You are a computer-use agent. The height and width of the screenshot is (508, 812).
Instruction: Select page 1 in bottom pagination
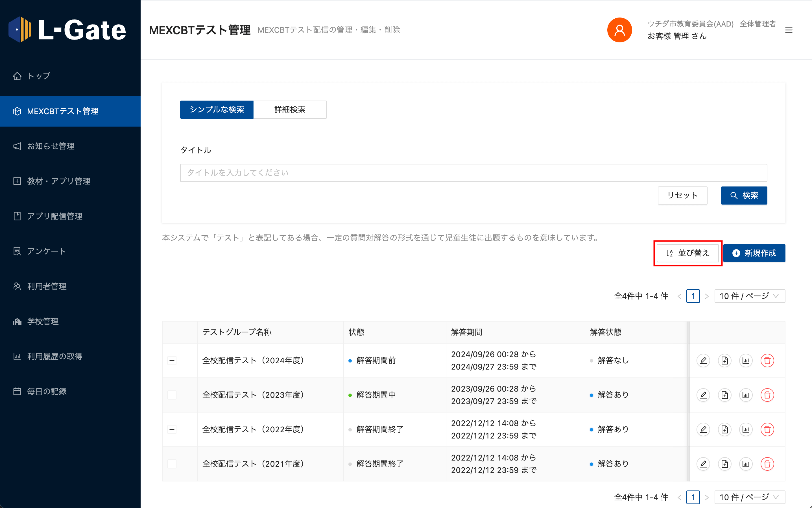[x=693, y=497]
